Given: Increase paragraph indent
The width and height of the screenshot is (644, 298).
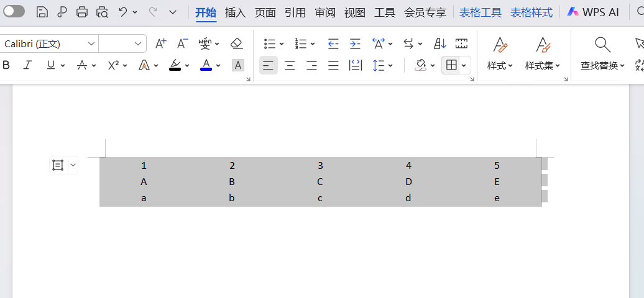Looking at the screenshot, I should point(355,43).
